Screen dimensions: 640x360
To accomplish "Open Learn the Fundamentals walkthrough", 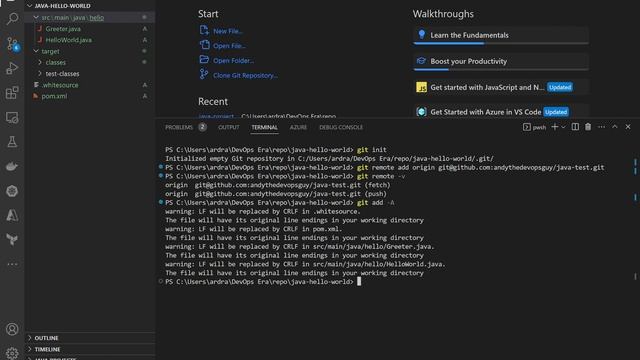I will point(501,36).
